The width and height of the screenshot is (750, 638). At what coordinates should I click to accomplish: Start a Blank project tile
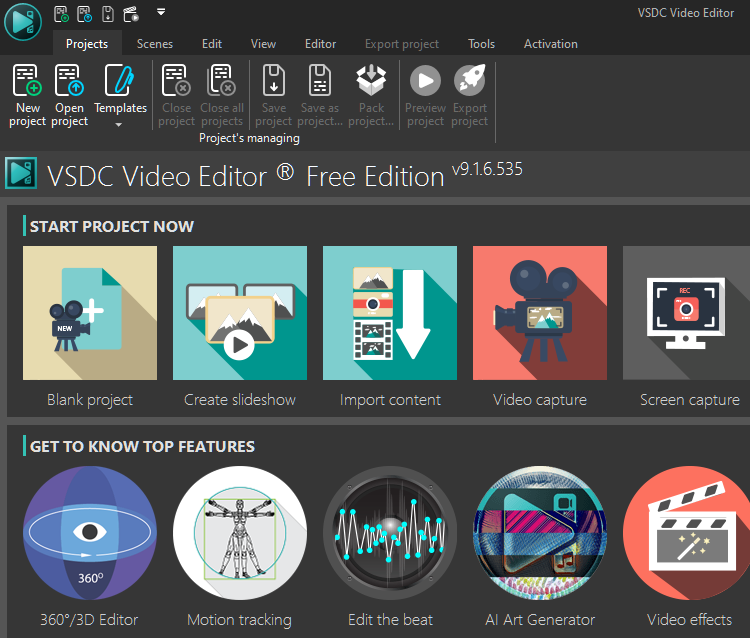(90, 313)
